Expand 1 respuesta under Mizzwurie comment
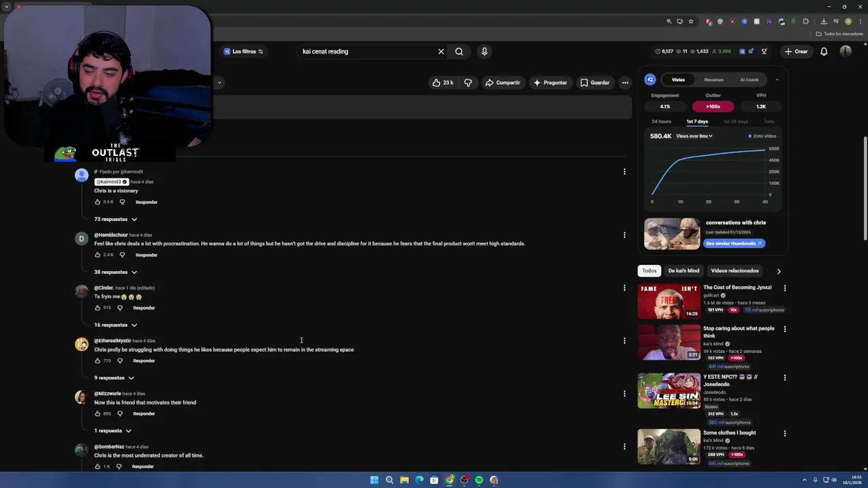Image resolution: width=868 pixels, height=488 pixels. point(113,431)
